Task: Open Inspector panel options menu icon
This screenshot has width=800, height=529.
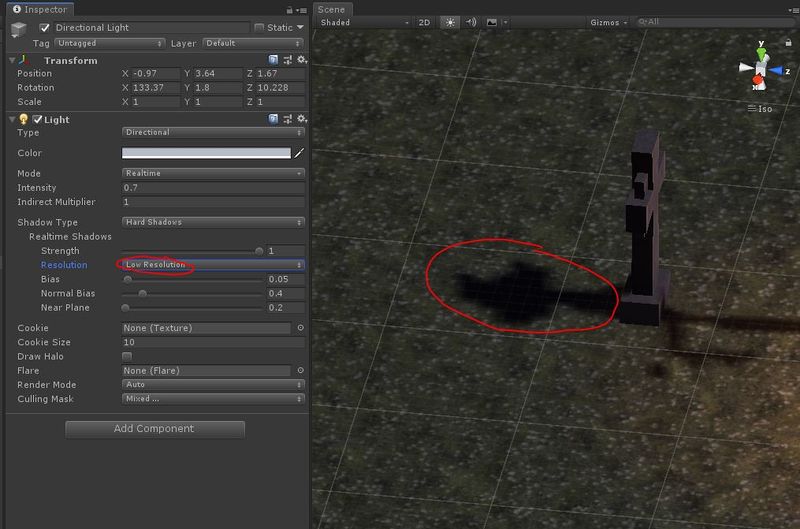Action: tap(302, 10)
